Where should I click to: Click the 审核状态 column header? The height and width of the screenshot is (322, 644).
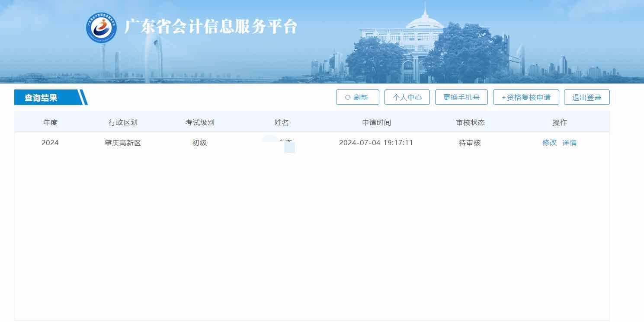click(470, 122)
